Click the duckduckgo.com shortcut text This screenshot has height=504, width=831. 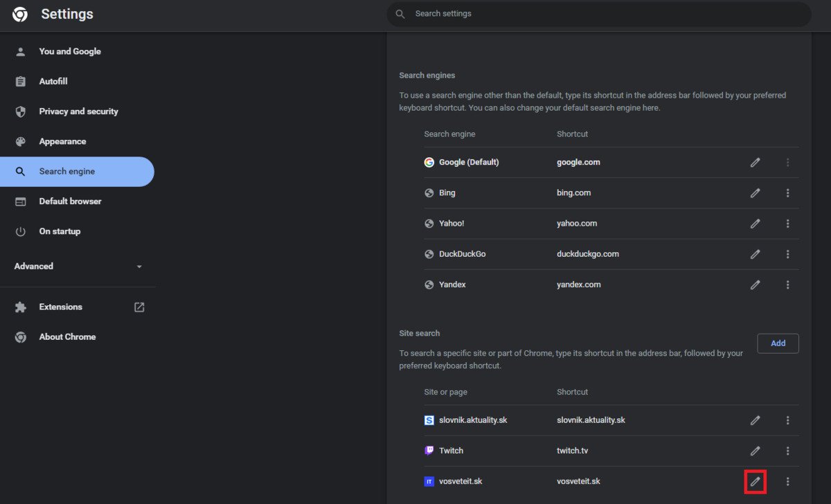(588, 254)
